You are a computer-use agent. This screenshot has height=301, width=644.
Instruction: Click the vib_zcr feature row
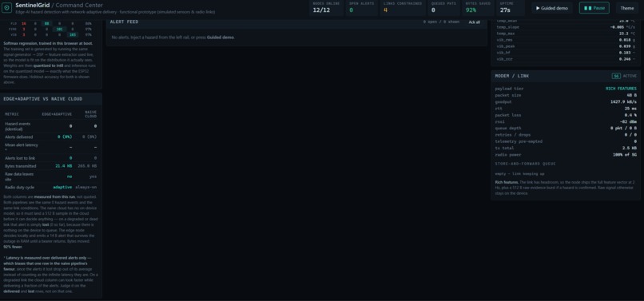tap(566, 59)
